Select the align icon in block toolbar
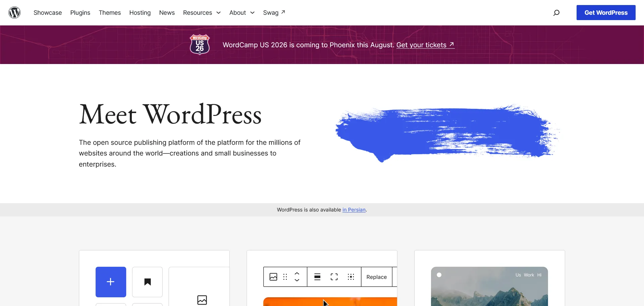The image size is (644, 306). coord(317,277)
